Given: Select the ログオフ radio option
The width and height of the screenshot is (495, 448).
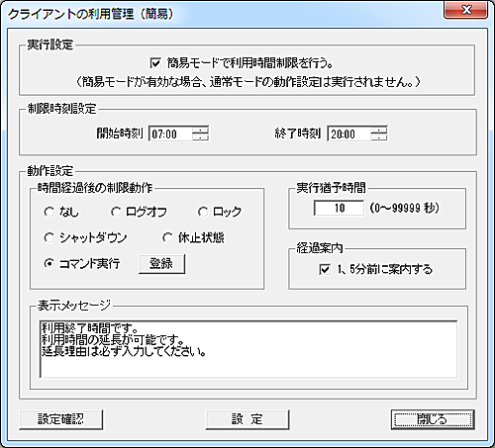Looking at the screenshot, I should (x=116, y=212).
